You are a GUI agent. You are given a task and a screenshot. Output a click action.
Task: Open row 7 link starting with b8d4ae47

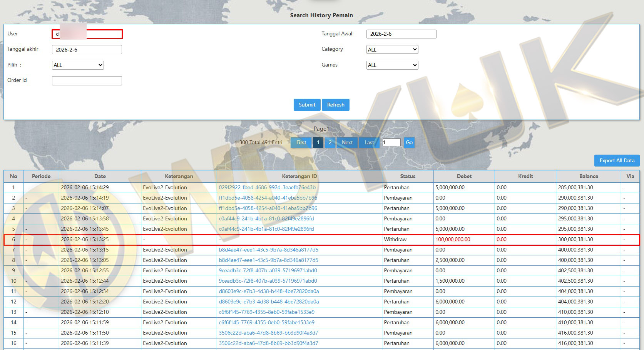[x=268, y=250]
